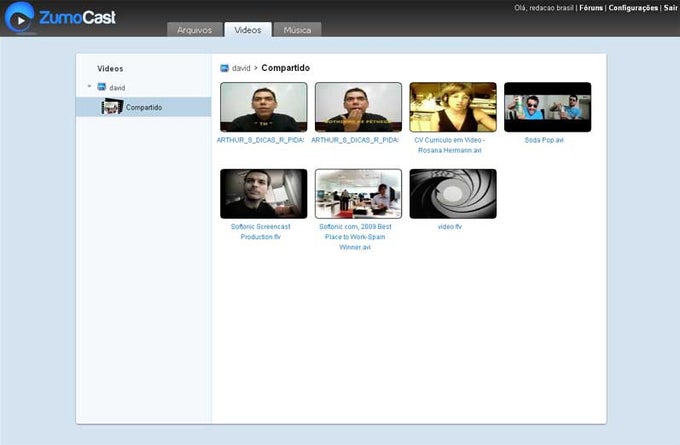
Task: Select the david computer icon in sidebar
Action: [101, 87]
